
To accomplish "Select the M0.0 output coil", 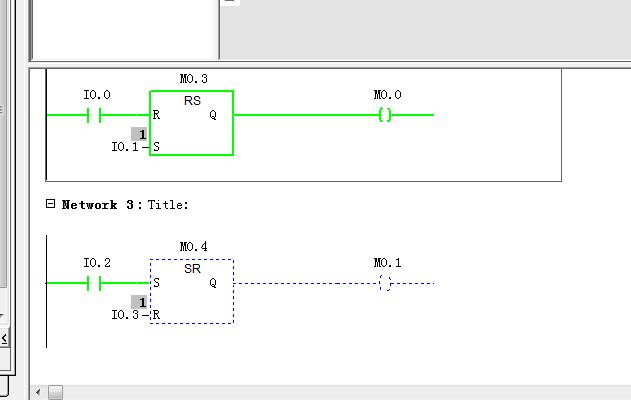I will tap(385, 115).
